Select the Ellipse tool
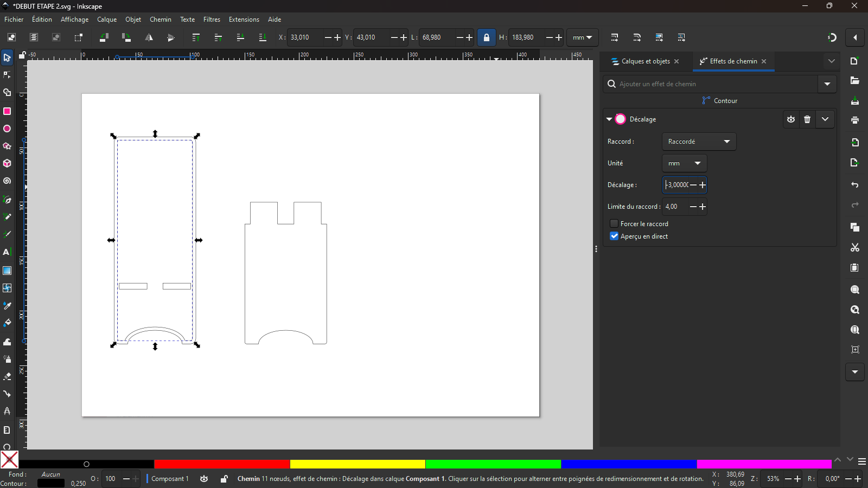 (x=7, y=129)
